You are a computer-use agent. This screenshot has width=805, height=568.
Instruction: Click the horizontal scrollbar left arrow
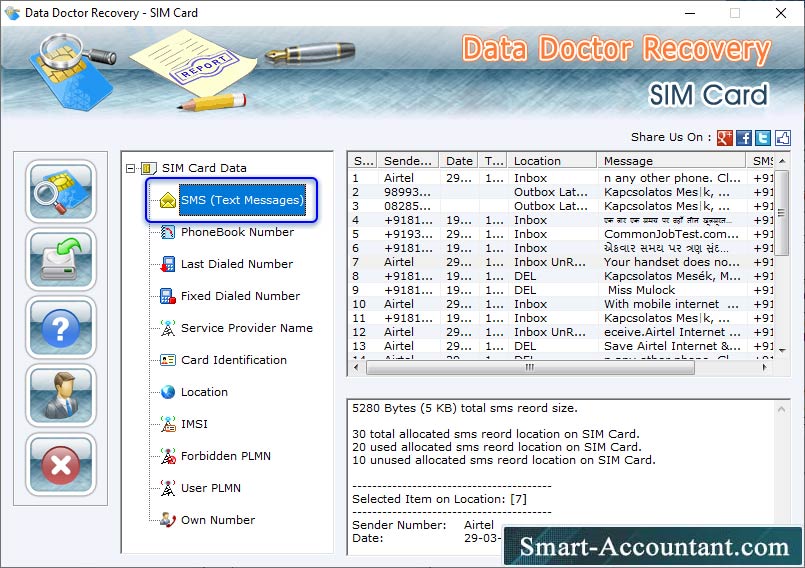coord(357,367)
